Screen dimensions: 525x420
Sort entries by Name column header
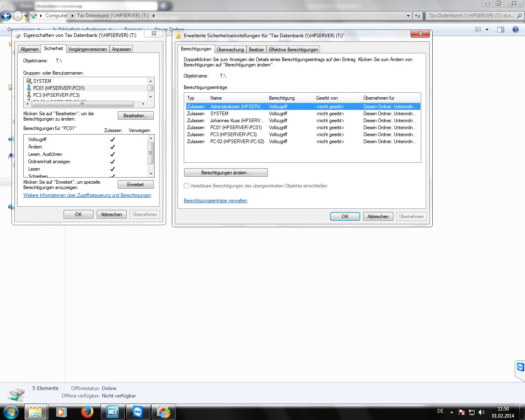[237, 98]
